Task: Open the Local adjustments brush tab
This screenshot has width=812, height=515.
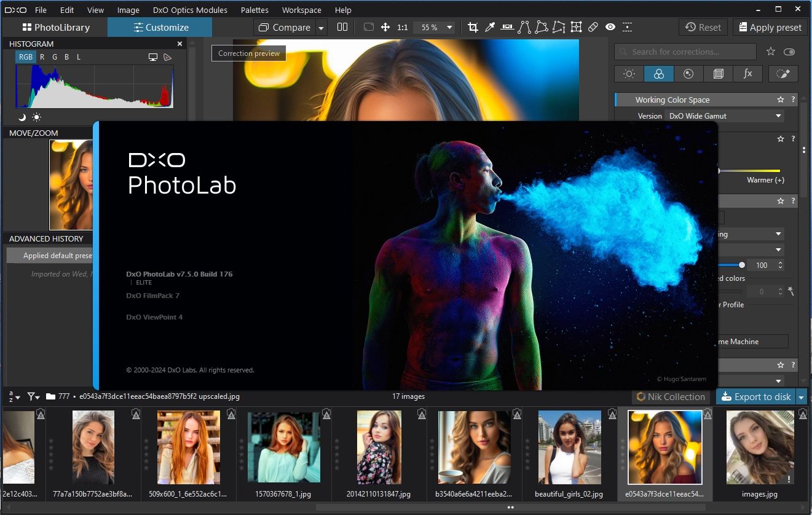Action: tap(782, 74)
